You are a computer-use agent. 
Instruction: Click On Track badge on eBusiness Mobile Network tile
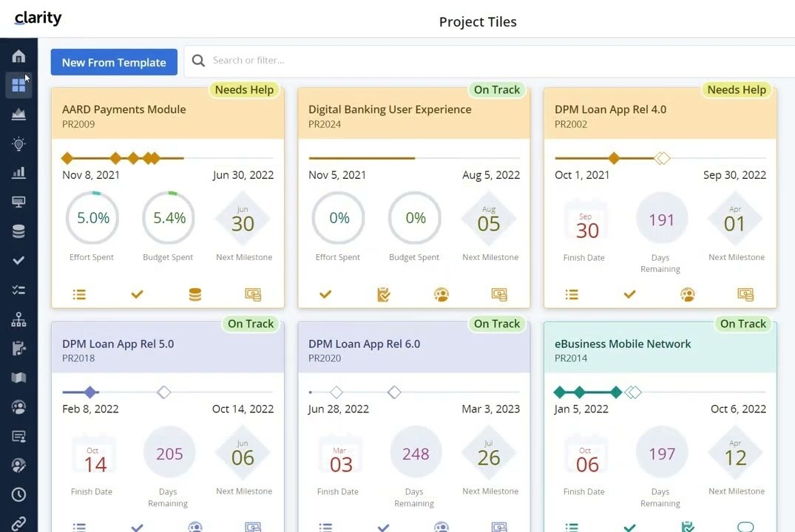coord(743,324)
